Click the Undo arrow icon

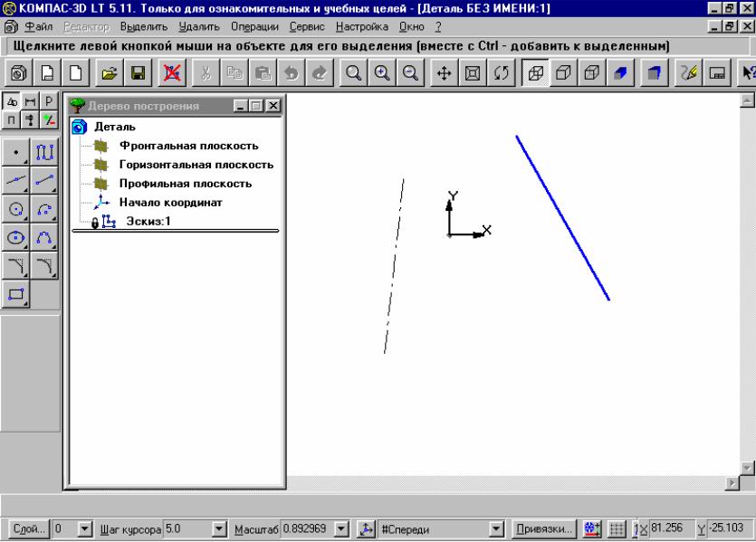pyautogui.click(x=292, y=73)
